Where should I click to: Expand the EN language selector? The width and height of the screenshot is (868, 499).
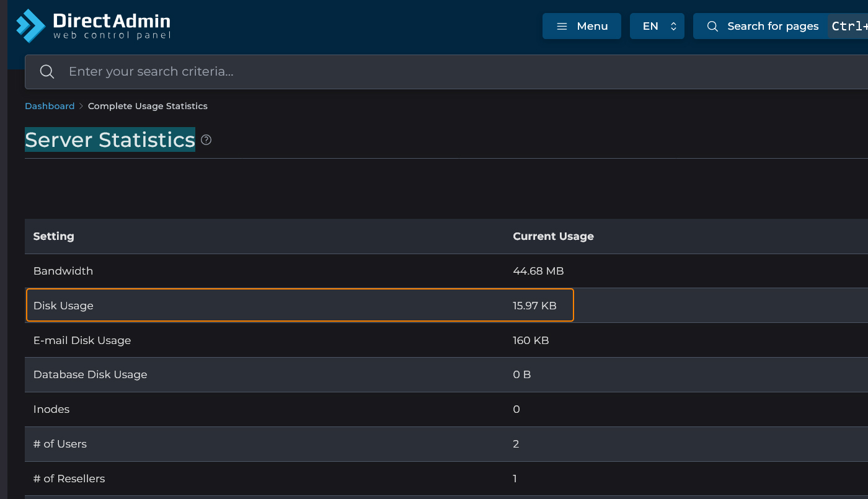(x=657, y=26)
